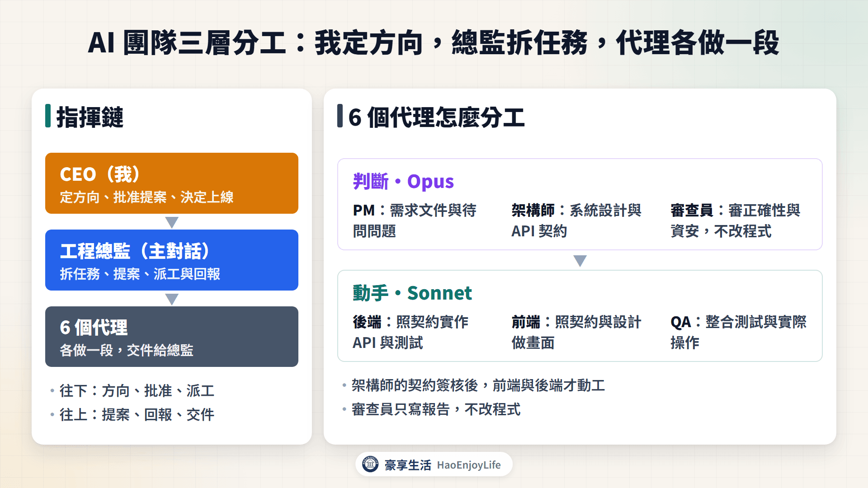868x488 pixels.
Task: Click the 審查員：審正確性與資安 entry
Action: coord(735,221)
